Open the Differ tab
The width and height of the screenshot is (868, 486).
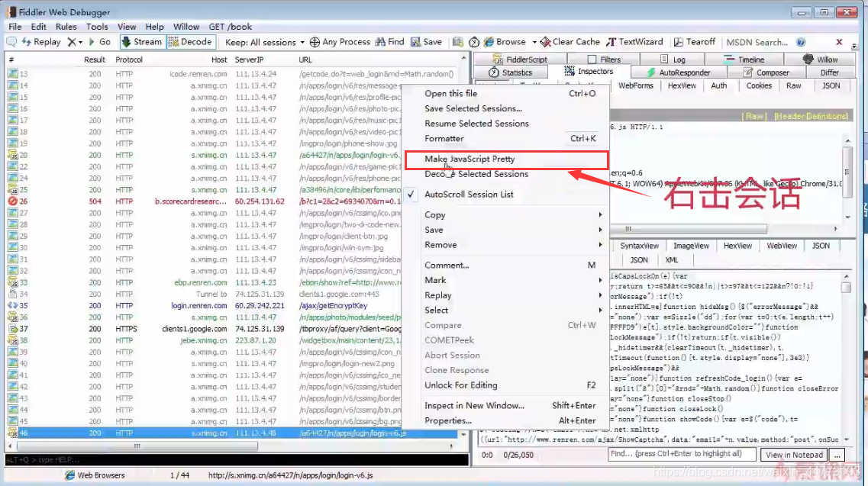pos(829,72)
